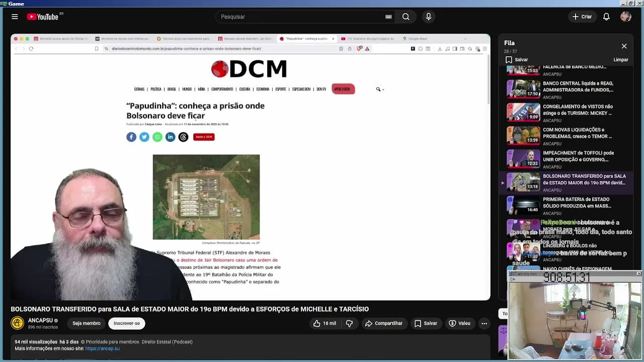Open more actions three-dot menu
This screenshot has width=644, height=362.
(x=484, y=323)
